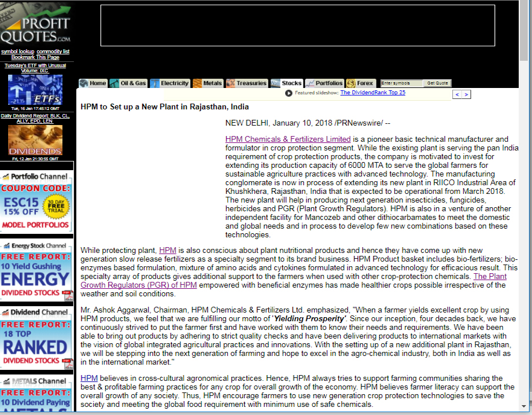Click the Metals tab icon

tap(197, 83)
